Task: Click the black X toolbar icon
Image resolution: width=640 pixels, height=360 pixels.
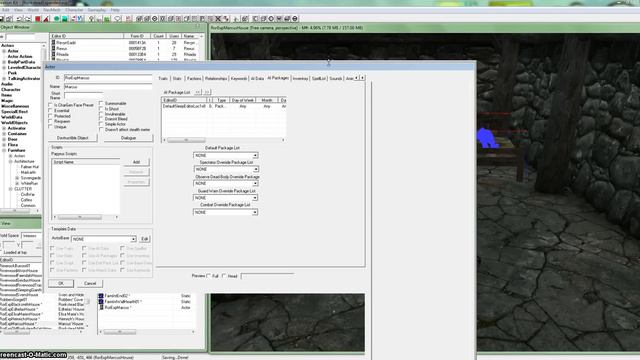Action: coord(218,19)
